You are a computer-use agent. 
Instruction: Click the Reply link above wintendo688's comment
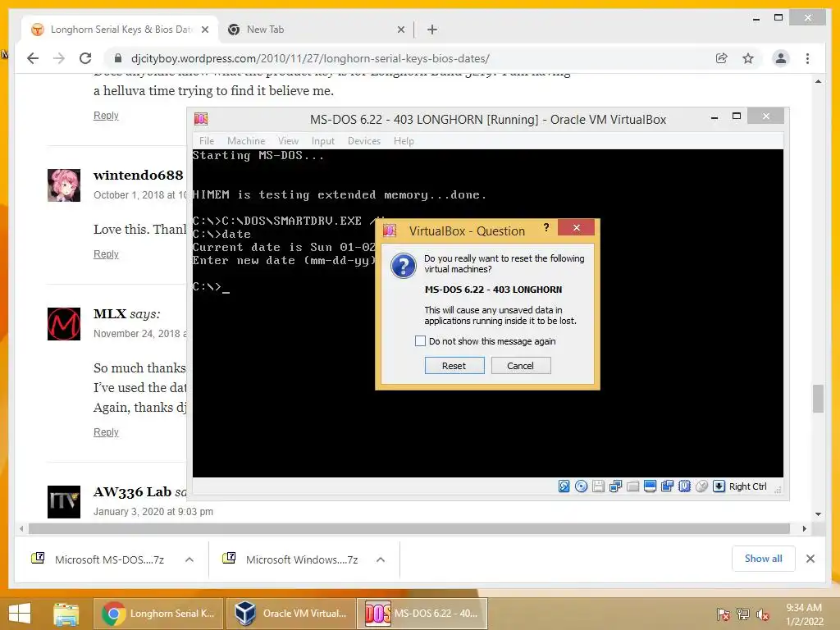point(106,115)
